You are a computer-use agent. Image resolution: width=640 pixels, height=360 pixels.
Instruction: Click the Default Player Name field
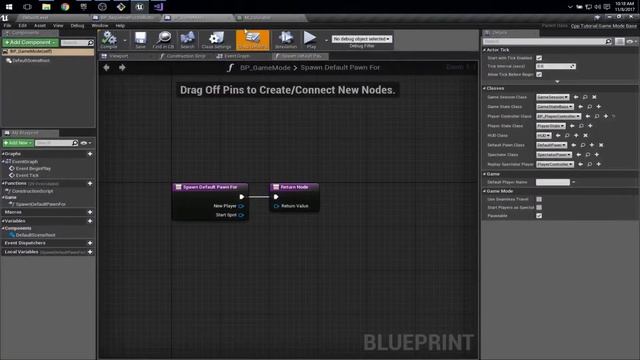553,182
